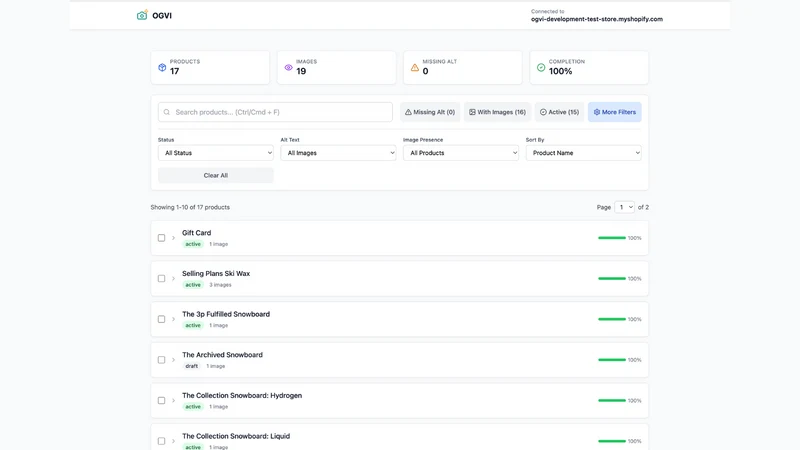
Task: Click the Missing Alt warning triangle icon
Action: 415,67
